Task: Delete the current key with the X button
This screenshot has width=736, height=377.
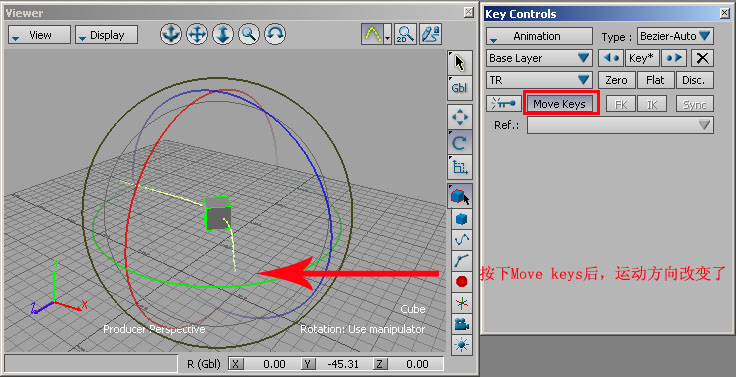Action: [x=702, y=58]
